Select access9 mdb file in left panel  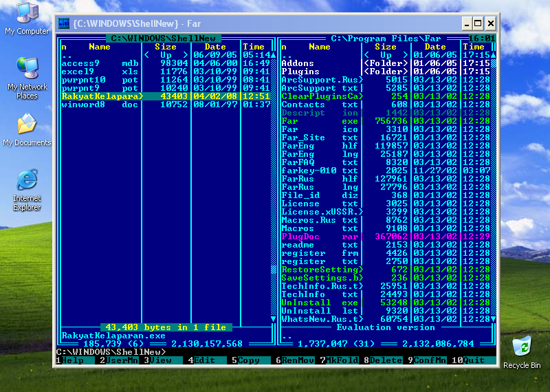tap(166, 63)
